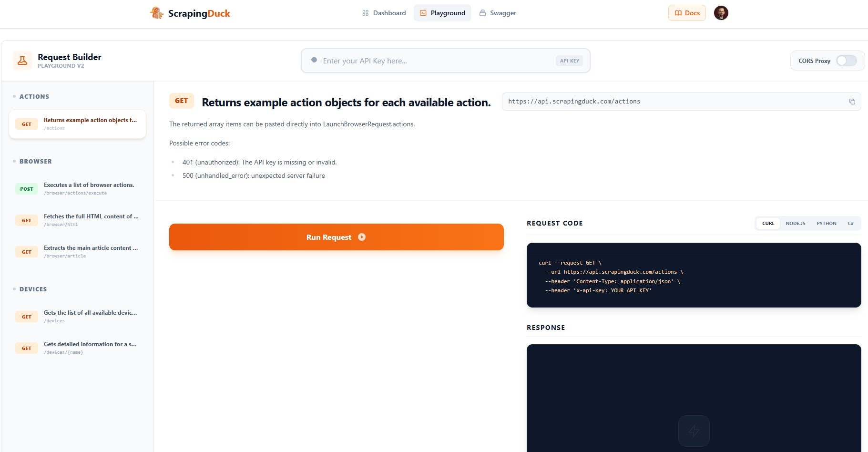Screen dimensions: 868x452
Task: Click the GET badge on /browser/html
Action: (27, 220)
